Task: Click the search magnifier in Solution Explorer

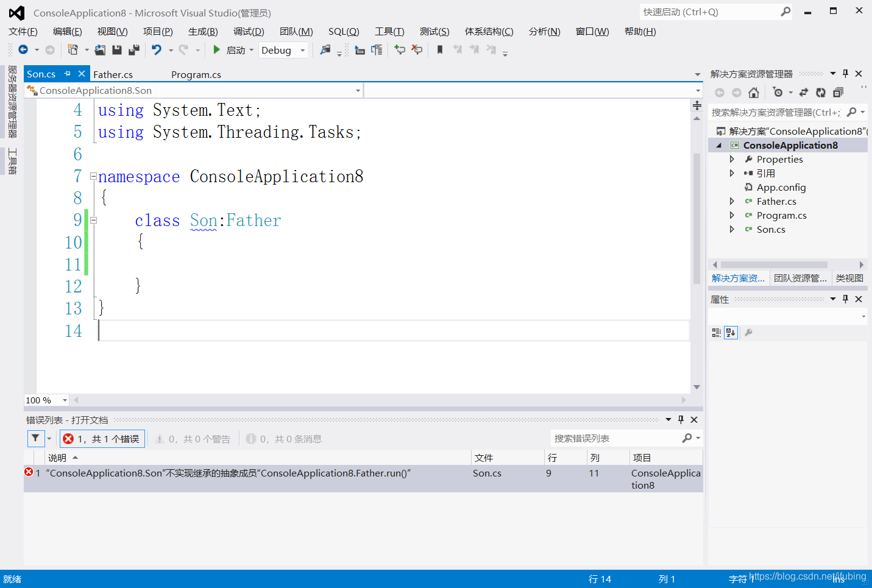Action: tap(852, 112)
